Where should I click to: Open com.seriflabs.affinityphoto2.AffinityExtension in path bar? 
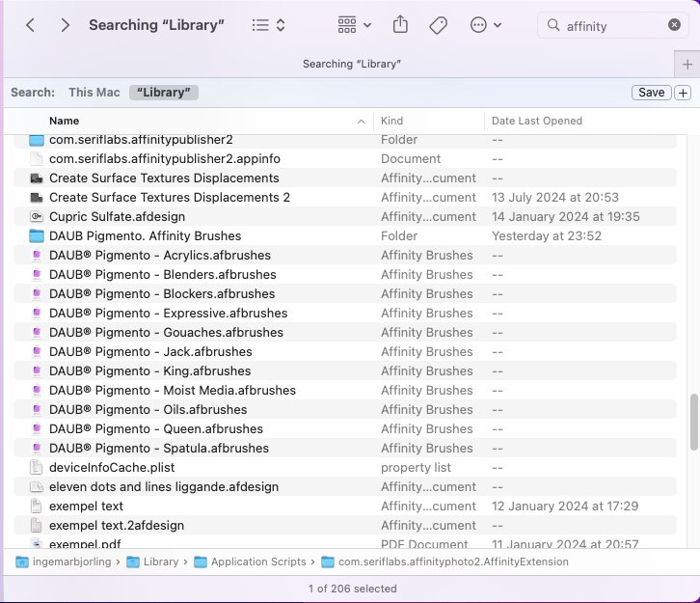[x=444, y=562]
